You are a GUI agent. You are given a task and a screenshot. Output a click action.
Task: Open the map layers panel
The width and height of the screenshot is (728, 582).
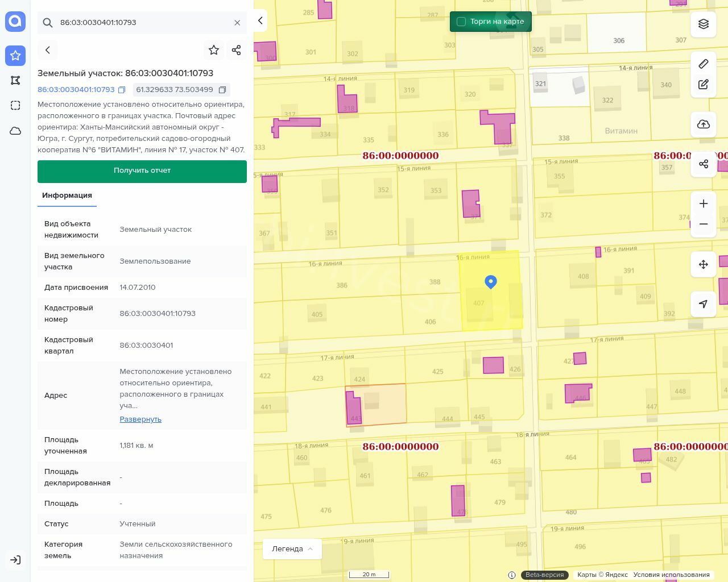pos(704,24)
